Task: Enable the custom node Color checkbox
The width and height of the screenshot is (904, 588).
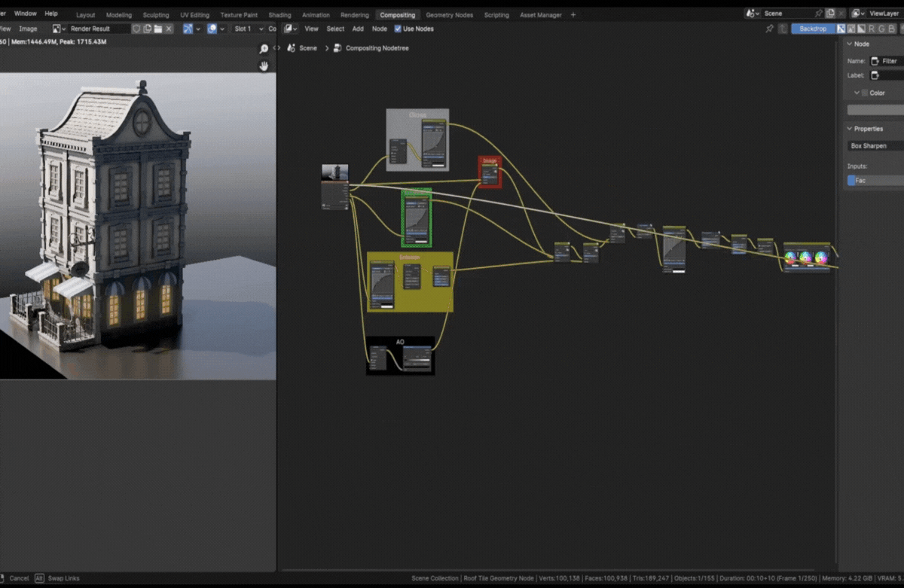Action: (x=865, y=93)
